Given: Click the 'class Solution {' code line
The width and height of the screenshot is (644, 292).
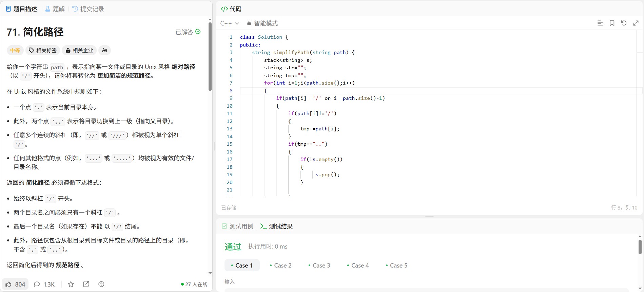Looking at the screenshot, I should tap(264, 37).
